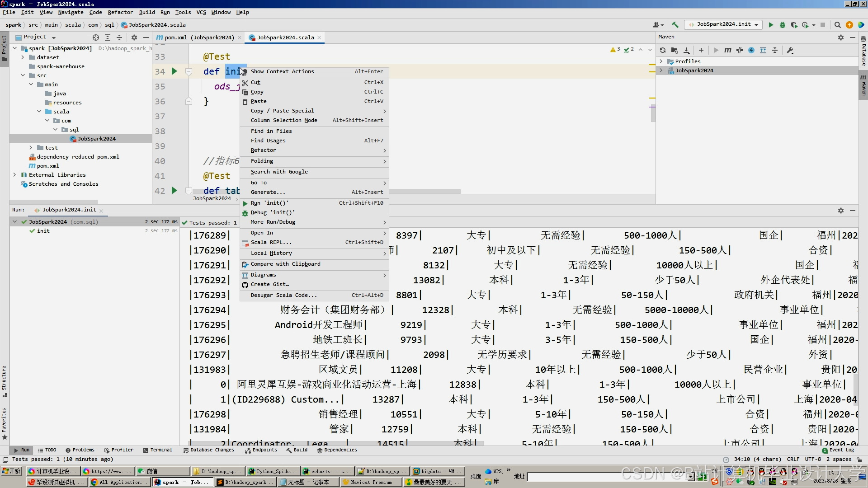Open the Terminal tool window button
Image resolution: width=868 pixels, height=488 pixels.
coord(157,450)
